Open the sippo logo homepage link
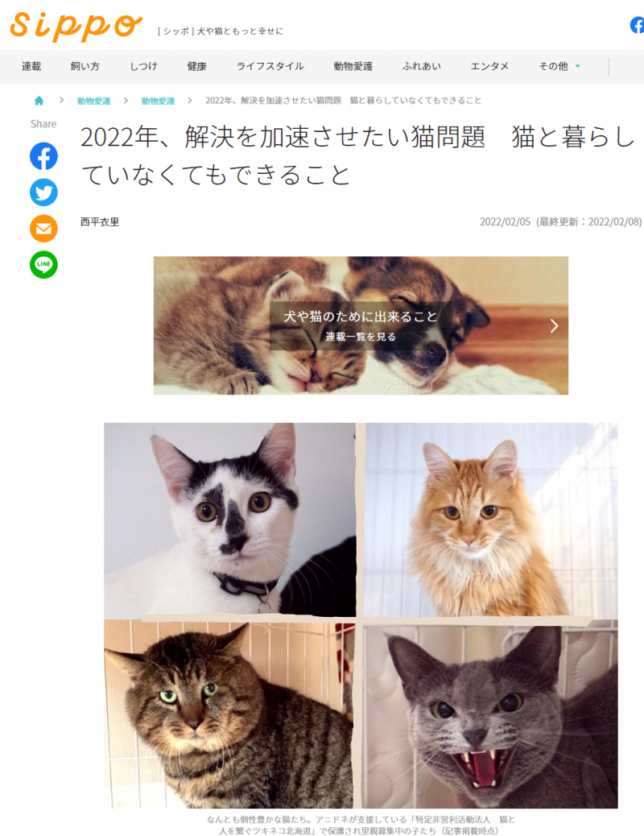This screenshot has width=644, height=836. (x=76, y=26)
